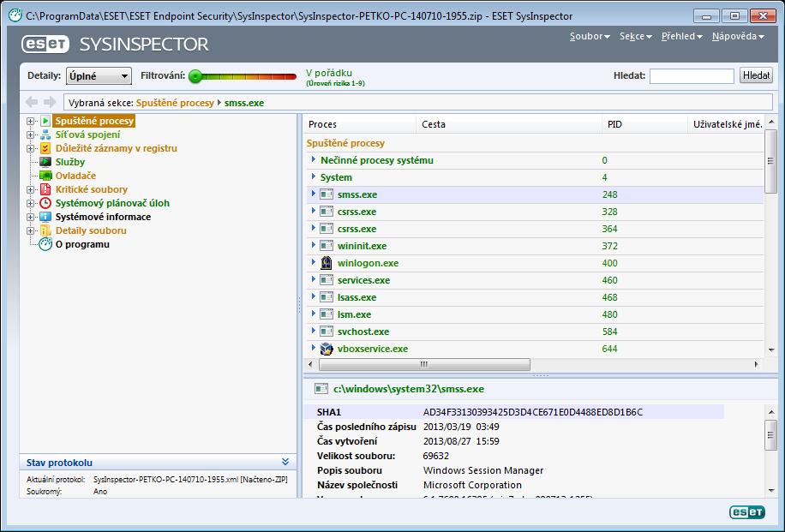
Task: Click the winlogon.exe process icon
Action: point(327,263)
